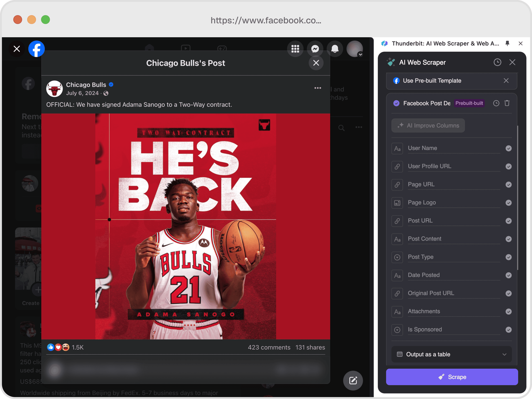532x399 pixels.
Task: Toggle the Is Sponsored column checkmark
Action: tap(508, 330)
